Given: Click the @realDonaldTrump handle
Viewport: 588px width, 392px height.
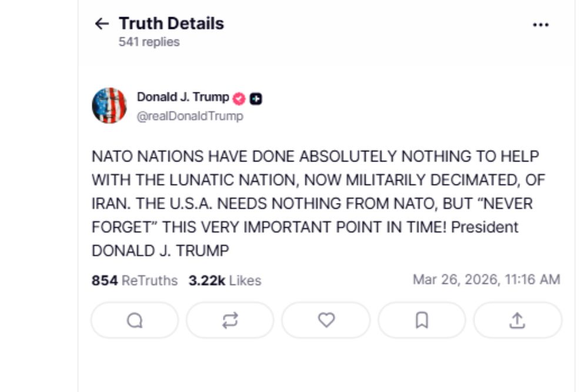Looking at the screenshot, I should point(190,116).
